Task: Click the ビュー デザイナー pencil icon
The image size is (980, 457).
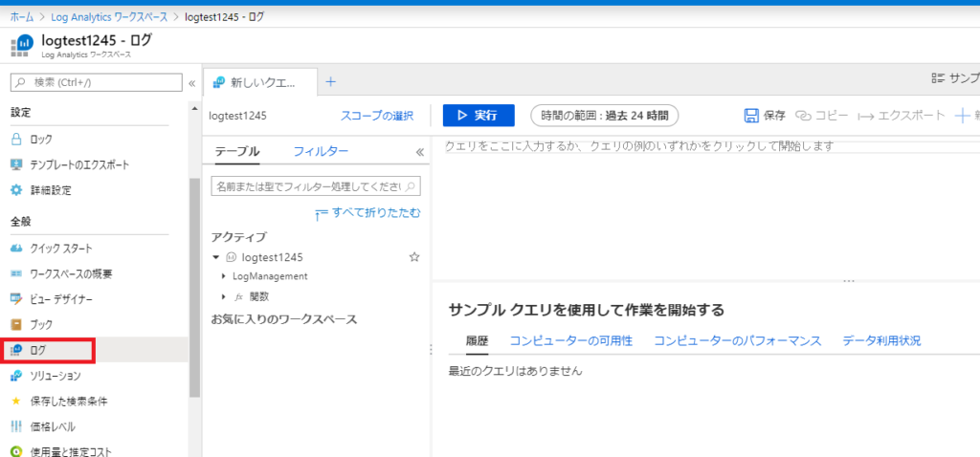Action: 17,299
